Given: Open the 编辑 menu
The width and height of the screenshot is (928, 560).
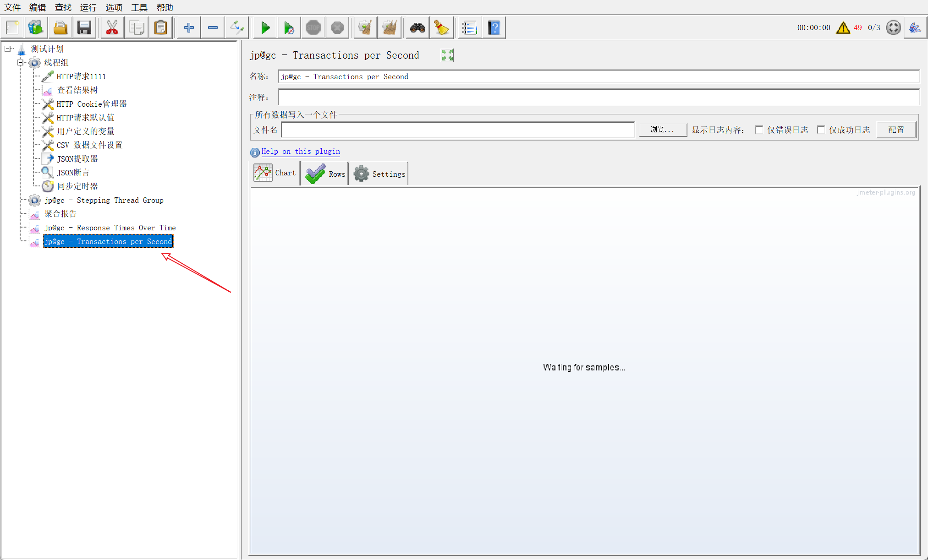Looking at the screenshot, I should pyautogui.click(x=38, y=7).
